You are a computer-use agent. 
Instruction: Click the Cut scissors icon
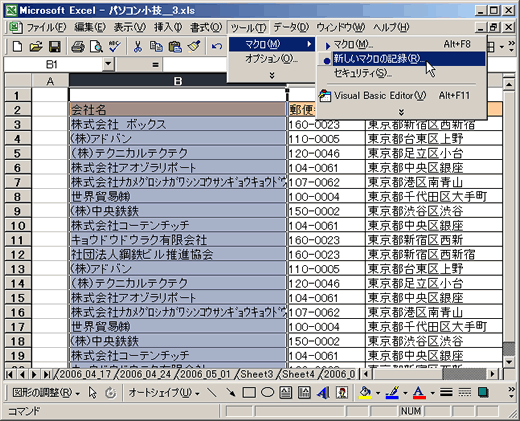point(138,46)
